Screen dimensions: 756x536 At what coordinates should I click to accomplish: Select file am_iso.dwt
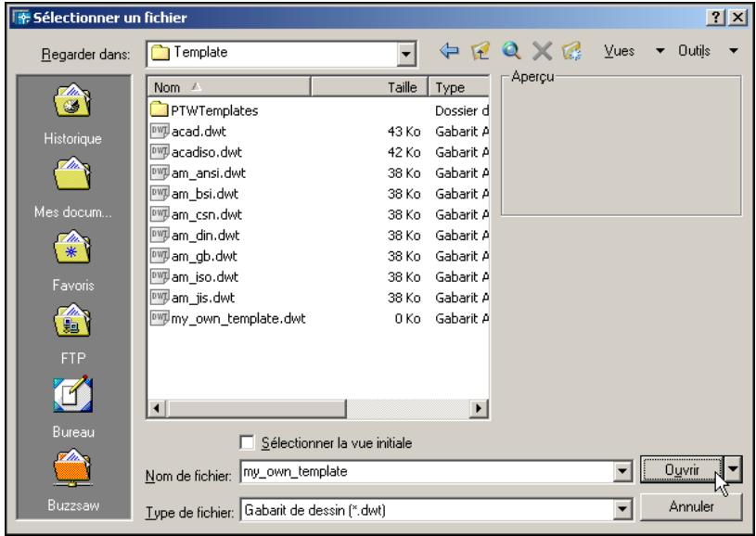(x=204, y=276)
